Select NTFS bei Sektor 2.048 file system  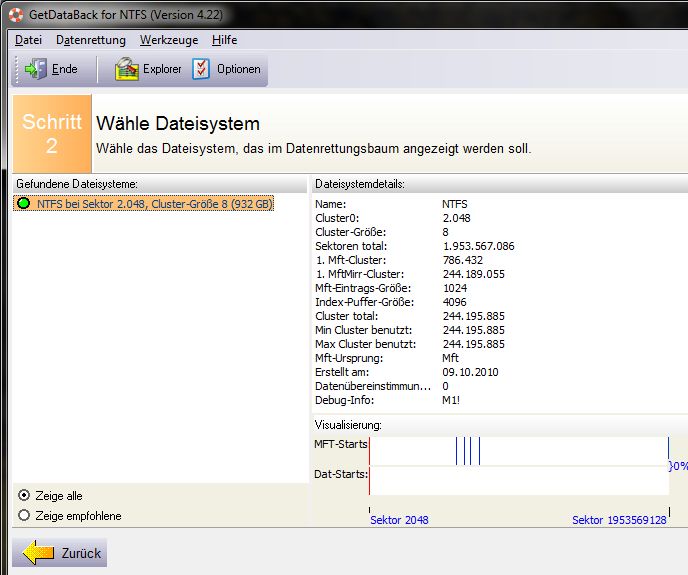click(143, 203)
